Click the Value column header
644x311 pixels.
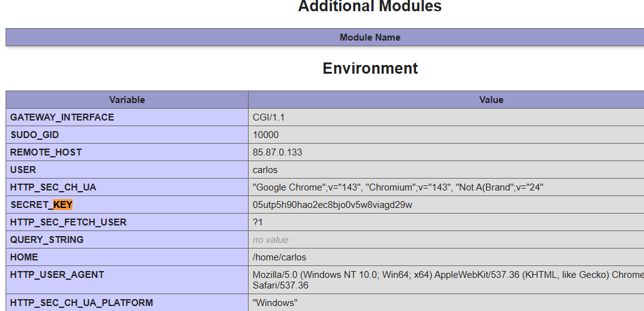(491, 100)
